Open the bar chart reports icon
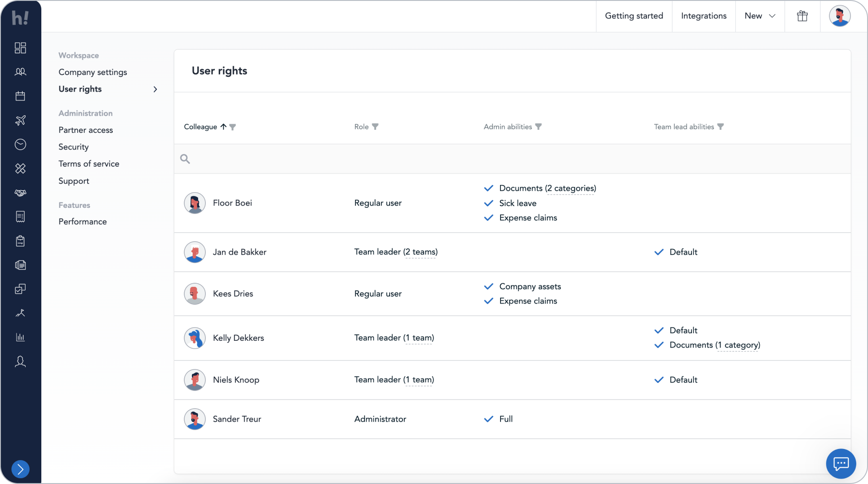The width and height of the screenshot is (868, 484). point(20,337)
